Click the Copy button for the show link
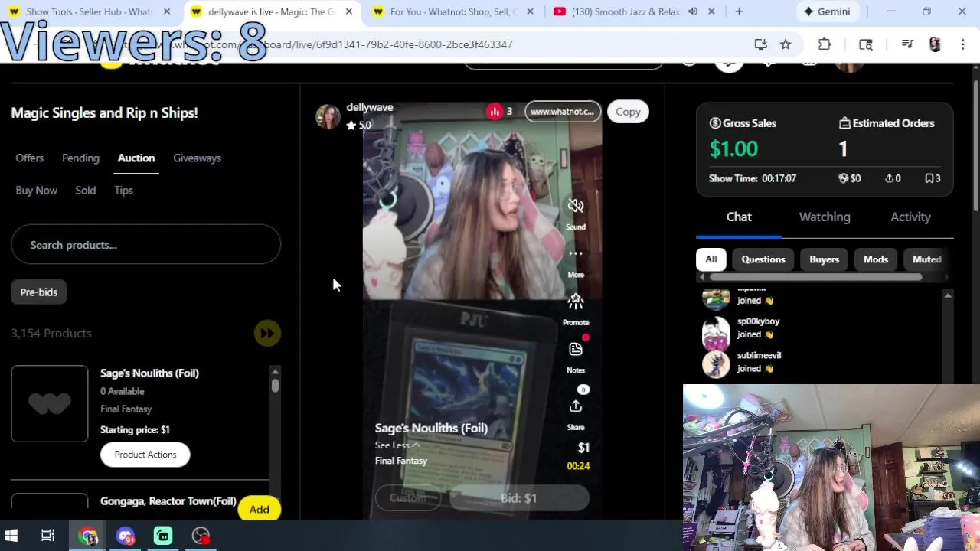Screen dimensions: 980x551 [x=628, y=112]
